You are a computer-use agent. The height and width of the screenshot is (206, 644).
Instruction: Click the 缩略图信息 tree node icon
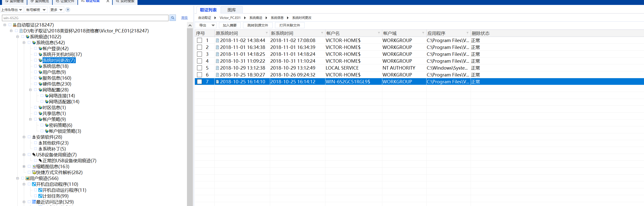(x=34, y=167)
